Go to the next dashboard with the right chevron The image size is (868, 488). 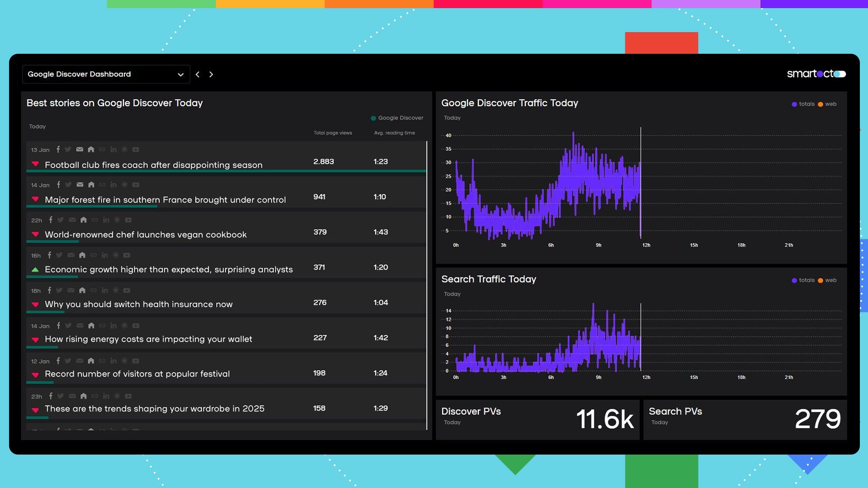[x=211, y=75]
